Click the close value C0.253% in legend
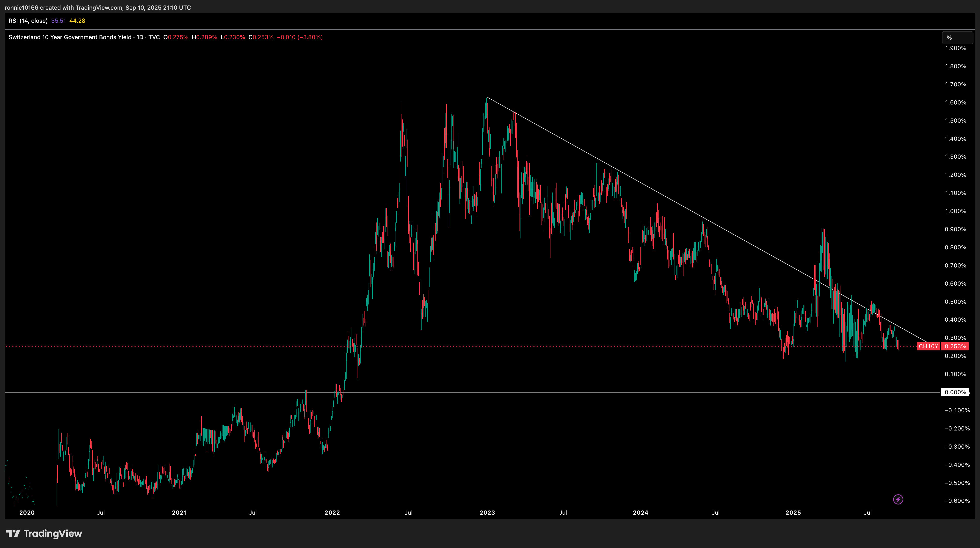The image size is (980, 548). tap(261, 37)
